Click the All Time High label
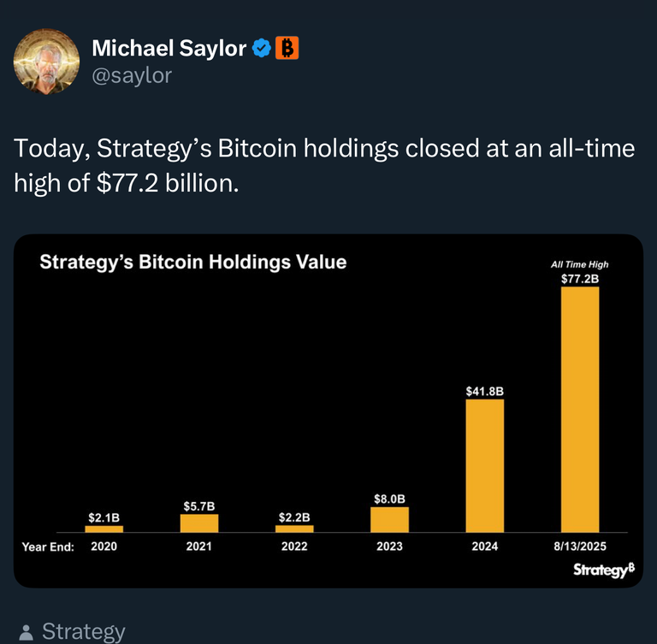The width and height of the screenshot is (657, 644). [579, 264]
